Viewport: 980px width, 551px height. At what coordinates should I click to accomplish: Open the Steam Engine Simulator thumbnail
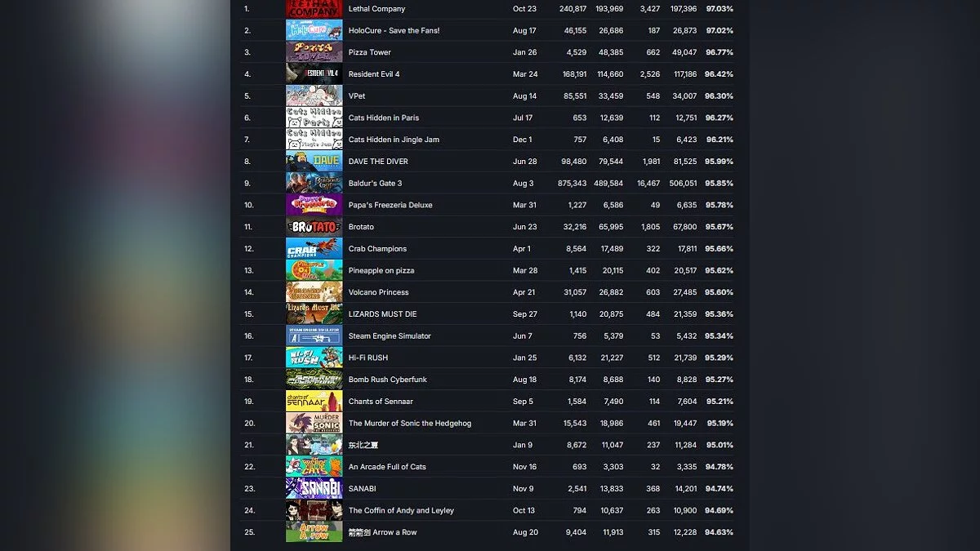314,335
